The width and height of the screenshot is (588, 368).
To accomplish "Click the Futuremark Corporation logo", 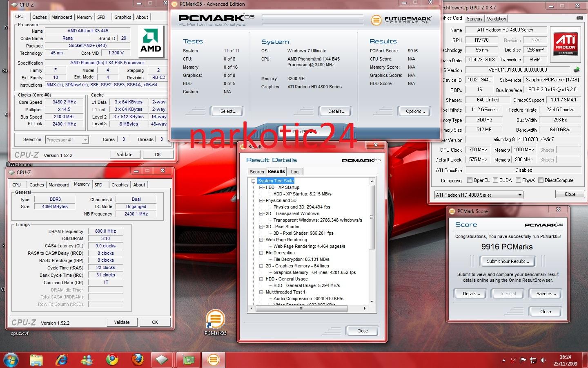I will (x=401, y=20).
